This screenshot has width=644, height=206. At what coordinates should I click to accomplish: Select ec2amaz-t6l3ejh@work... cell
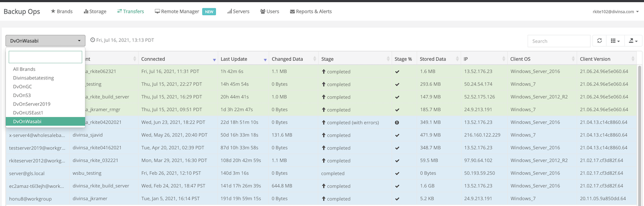pos(36,186)
